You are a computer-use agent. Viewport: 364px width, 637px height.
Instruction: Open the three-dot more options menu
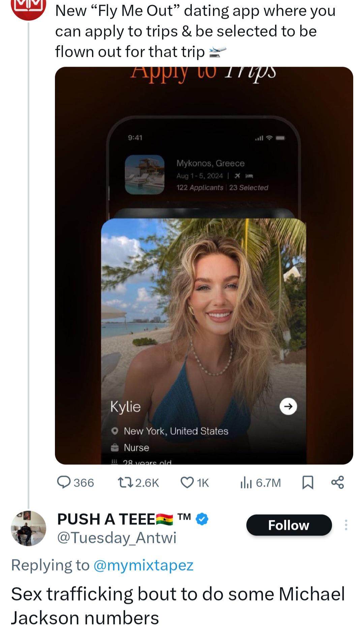(x=346, y=525)
